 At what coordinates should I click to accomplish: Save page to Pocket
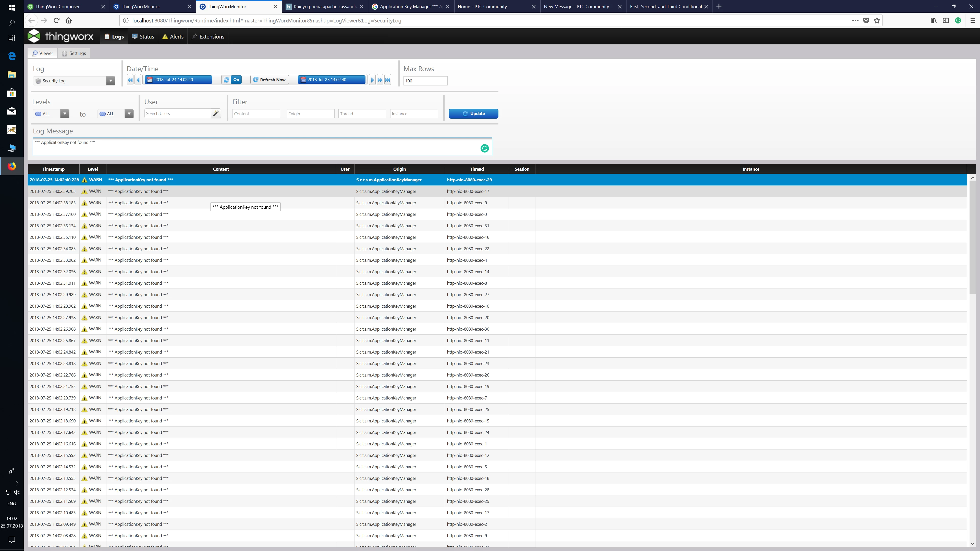tap(866, 20)
